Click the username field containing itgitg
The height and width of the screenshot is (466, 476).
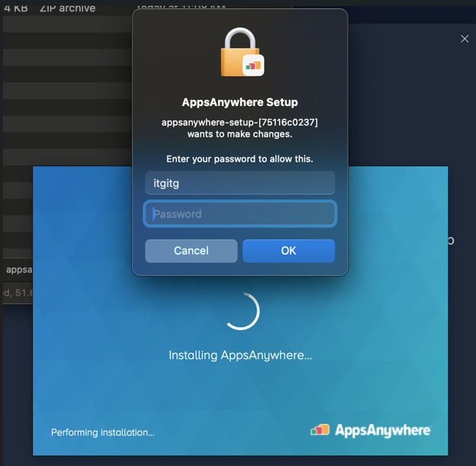[240, 183]
